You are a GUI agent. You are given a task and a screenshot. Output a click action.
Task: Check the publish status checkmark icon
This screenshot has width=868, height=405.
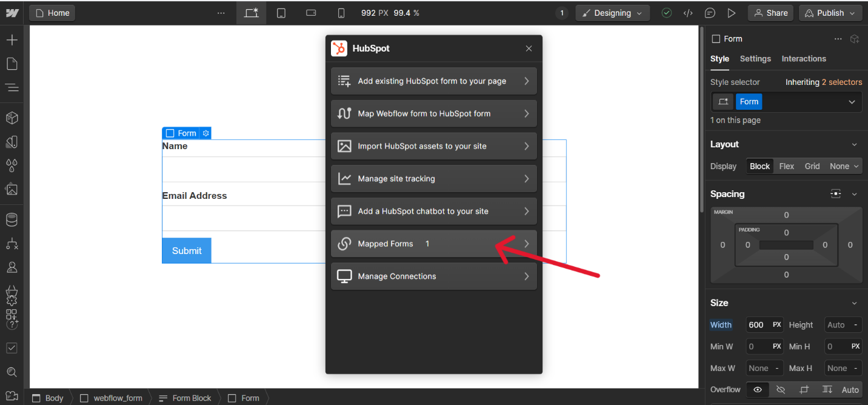click(x=667, y=13)
